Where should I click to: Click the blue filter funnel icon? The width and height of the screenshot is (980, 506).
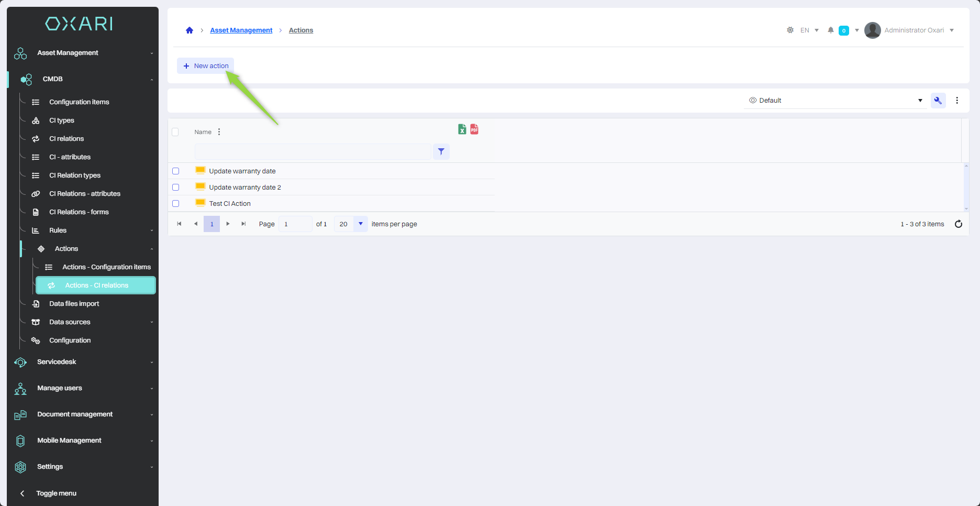[441, 152]
